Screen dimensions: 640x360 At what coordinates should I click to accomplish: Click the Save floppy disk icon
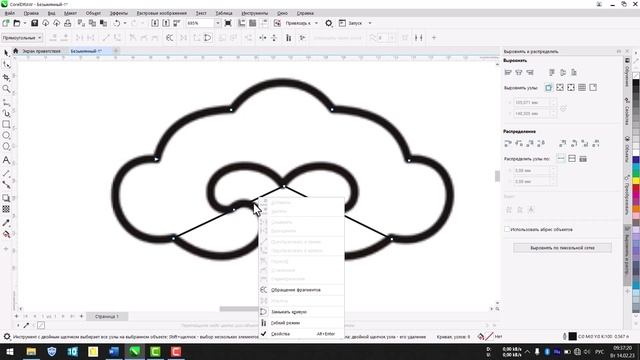[35, 23]
